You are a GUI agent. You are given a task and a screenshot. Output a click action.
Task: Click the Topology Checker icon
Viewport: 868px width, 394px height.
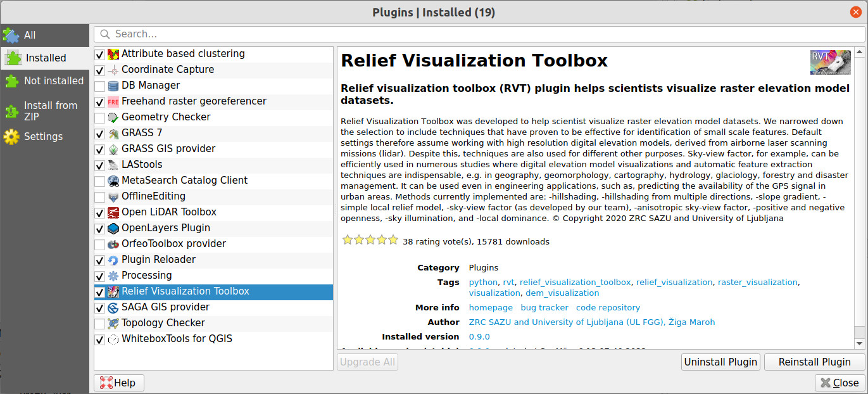[113, 323]
